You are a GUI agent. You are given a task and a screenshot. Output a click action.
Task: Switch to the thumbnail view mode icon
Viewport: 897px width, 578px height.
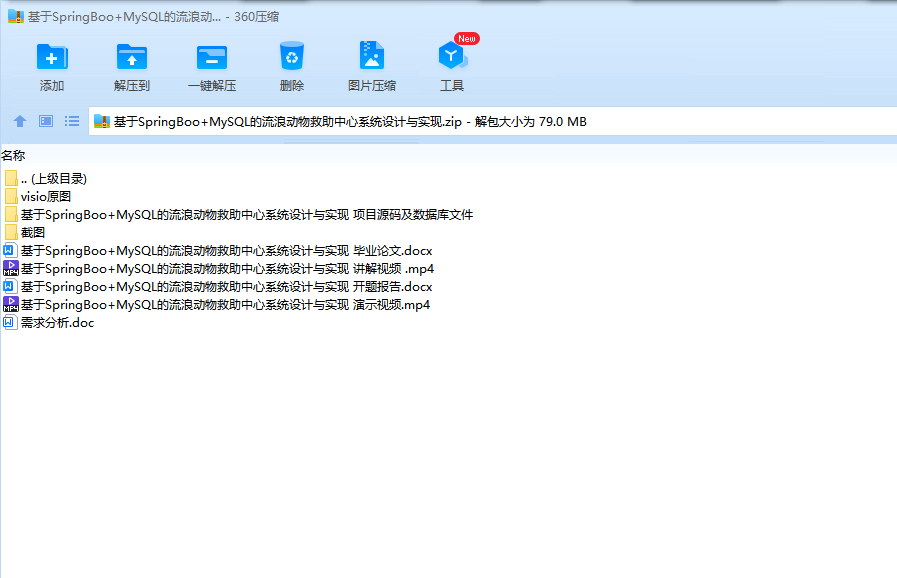click(46, 121)
